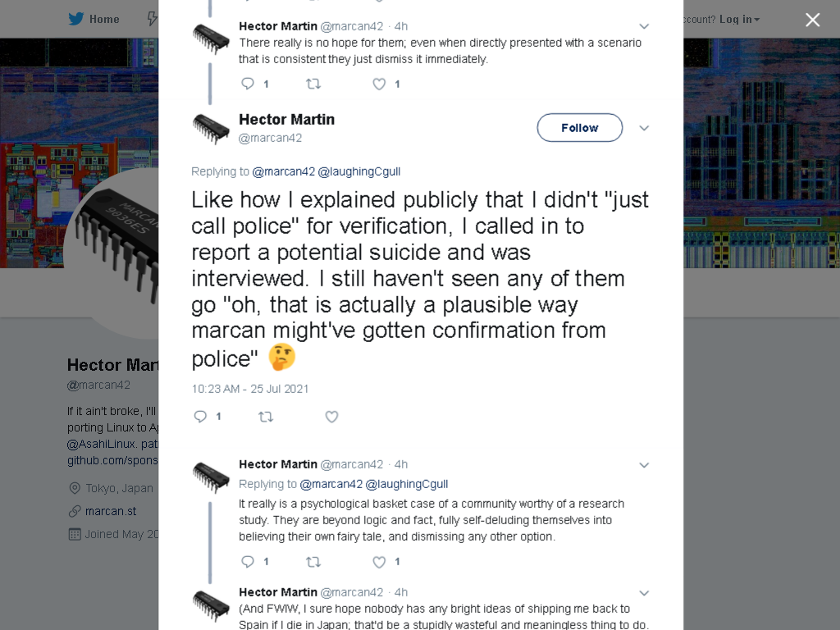Image resolution: width=840 pixels, height=630 pixels.
Task: Close the tweet overlay with the X
Action: point(813,20)
